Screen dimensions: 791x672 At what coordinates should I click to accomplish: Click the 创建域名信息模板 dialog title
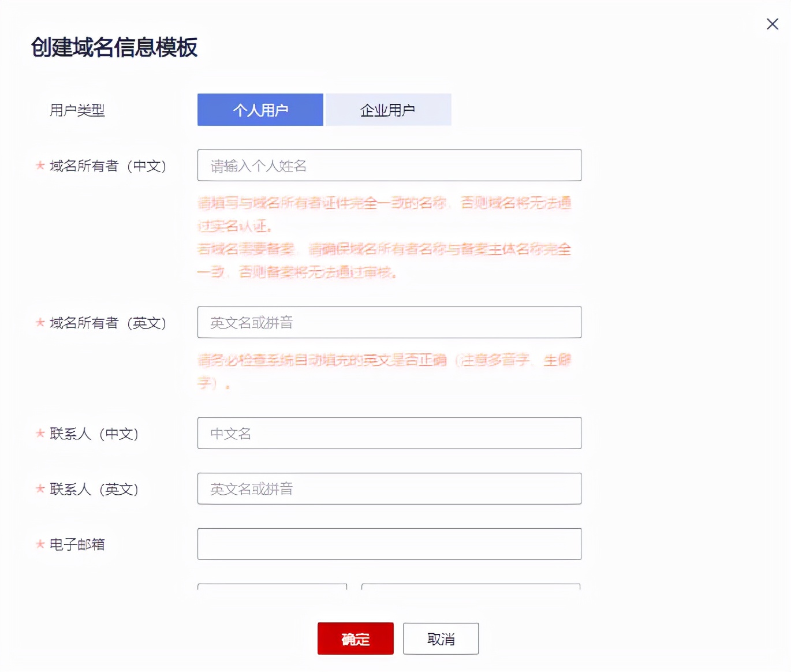[114, 48]
